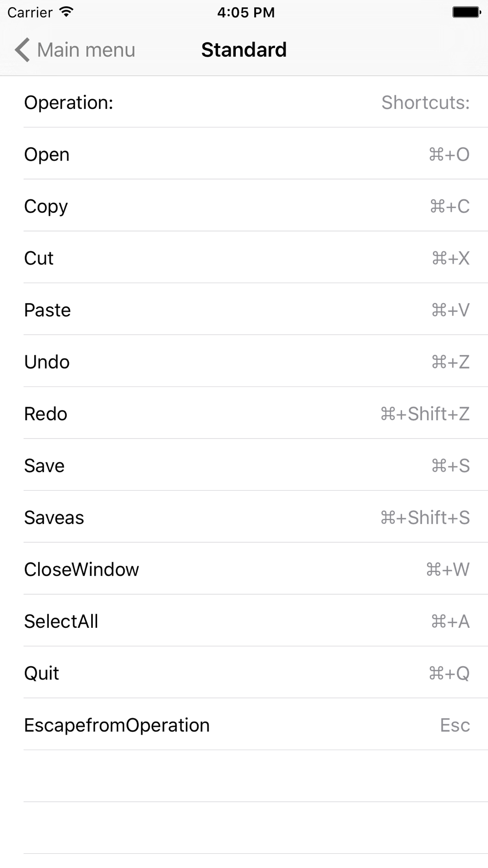Tap the Wi-Fi status icon
The height and width of the screenshot is (868, 488).
pyautogui.click(x=66, y=12)
